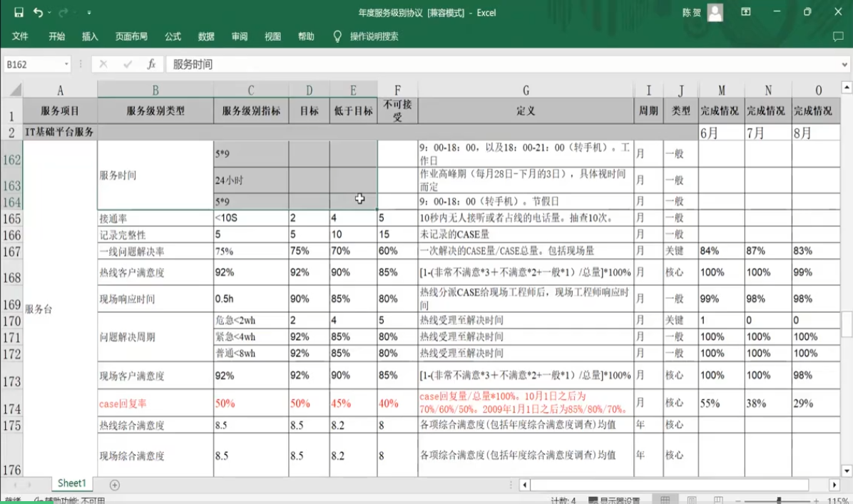Click the 8月 cell
Viewport: 853px width, 504px height.
tap(815, 133)
